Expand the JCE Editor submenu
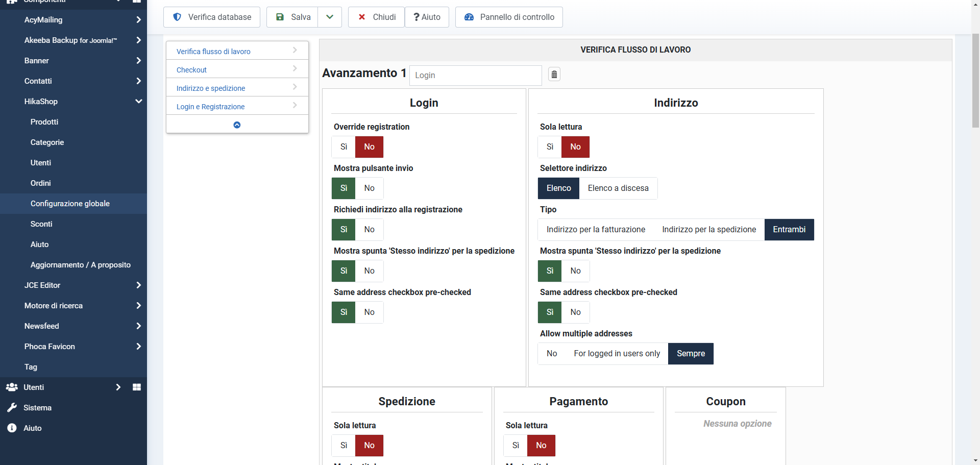 point(138,285)
